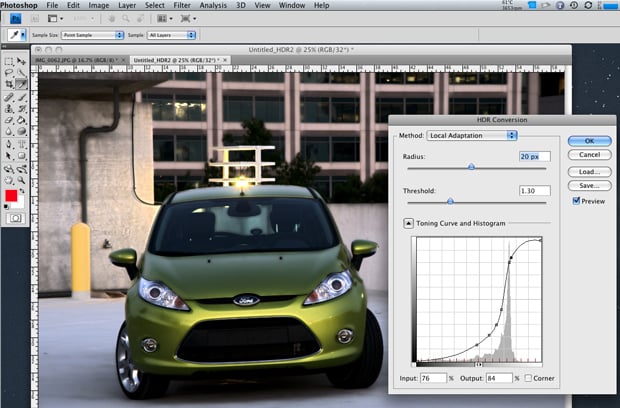Viewport: 620px width, 408px height.
Task: Click the Input percentage field
Action: tap(433, 378)
